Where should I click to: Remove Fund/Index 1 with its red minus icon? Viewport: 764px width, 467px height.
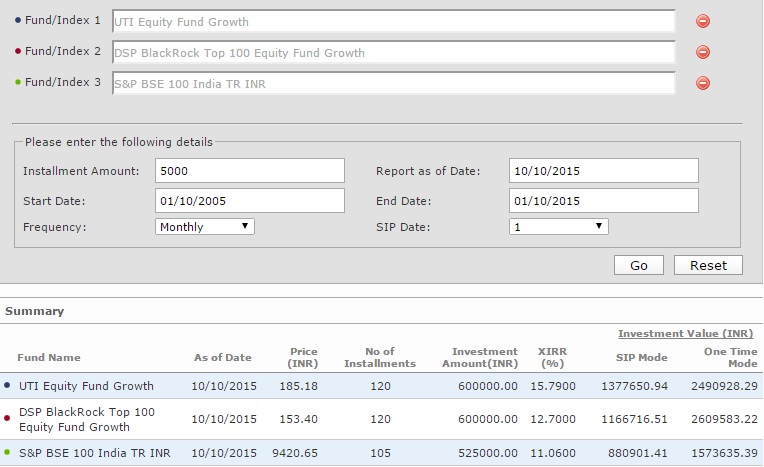[703, 21]
